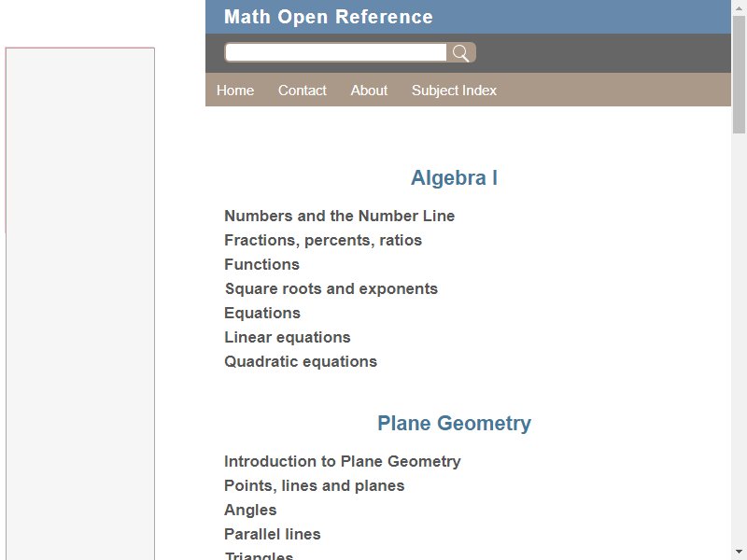
Task: Open Square roots and exponents
Action: 331,288
